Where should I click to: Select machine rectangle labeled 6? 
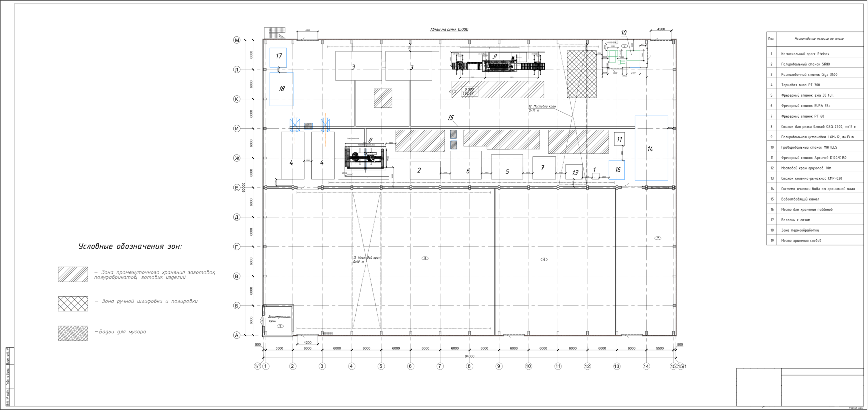pos(466,165)
